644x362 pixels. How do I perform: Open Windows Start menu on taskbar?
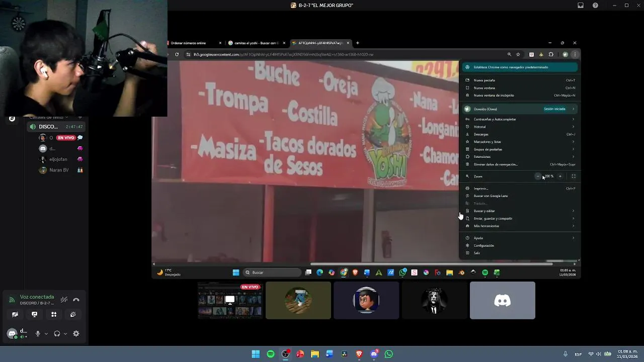pos(256,354)
